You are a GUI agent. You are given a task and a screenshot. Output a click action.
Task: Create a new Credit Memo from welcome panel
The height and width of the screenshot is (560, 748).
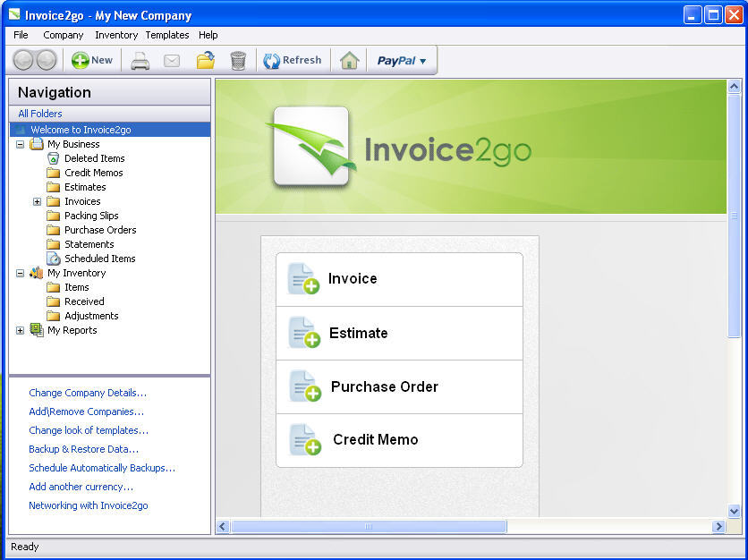click(399, 440)
